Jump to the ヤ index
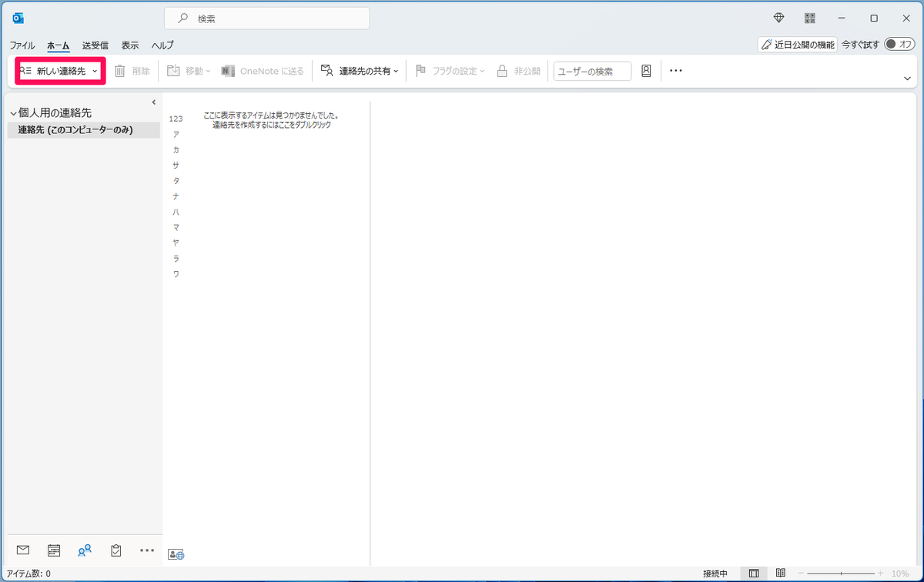Image resolution: width=924 pixels, height=582 pixels. [x=176, y=242]
